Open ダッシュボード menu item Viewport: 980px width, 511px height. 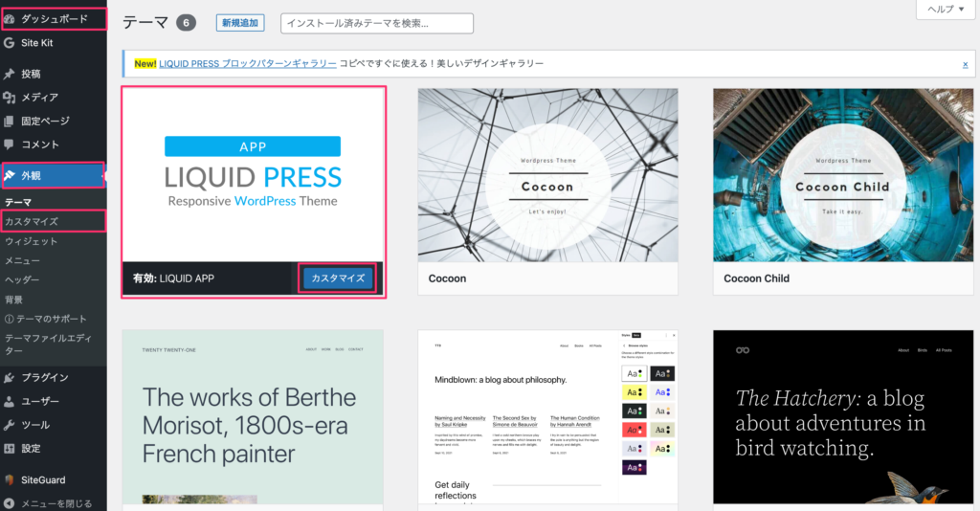(54, 19)
